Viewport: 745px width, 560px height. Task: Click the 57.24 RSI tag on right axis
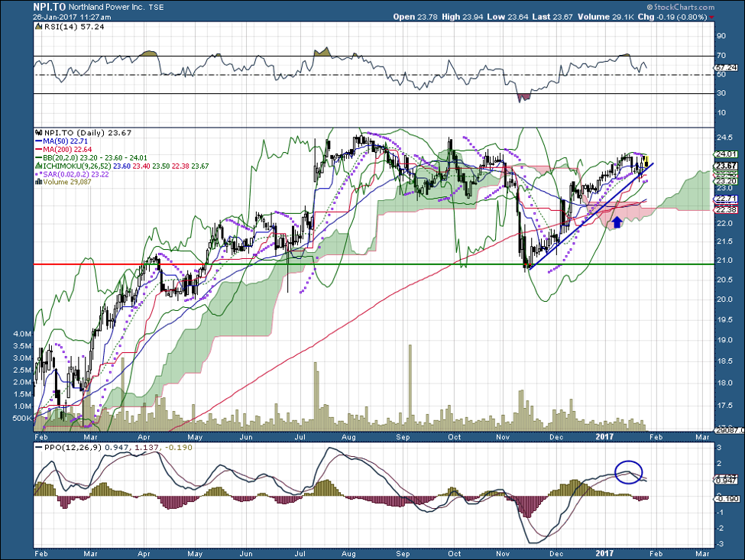726,68
